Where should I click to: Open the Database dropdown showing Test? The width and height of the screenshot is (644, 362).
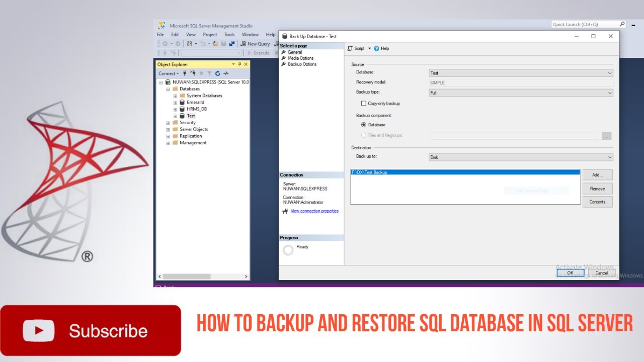pos(521,73)
